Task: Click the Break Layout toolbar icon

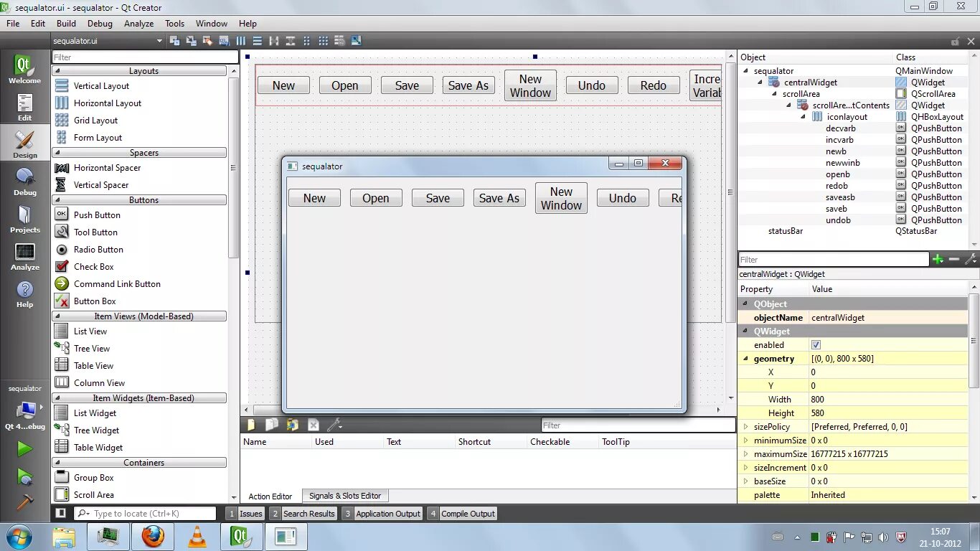Action: 339,41
